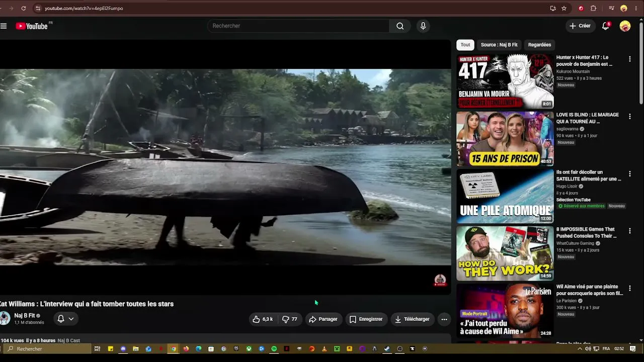Click the Chrome address bar URL

click(84, 8)
